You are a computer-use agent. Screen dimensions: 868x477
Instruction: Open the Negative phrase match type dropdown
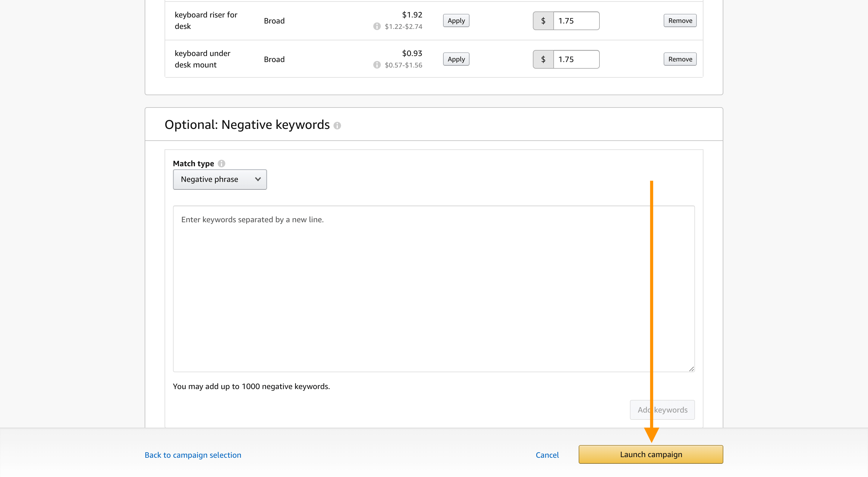tap(220, 179)
